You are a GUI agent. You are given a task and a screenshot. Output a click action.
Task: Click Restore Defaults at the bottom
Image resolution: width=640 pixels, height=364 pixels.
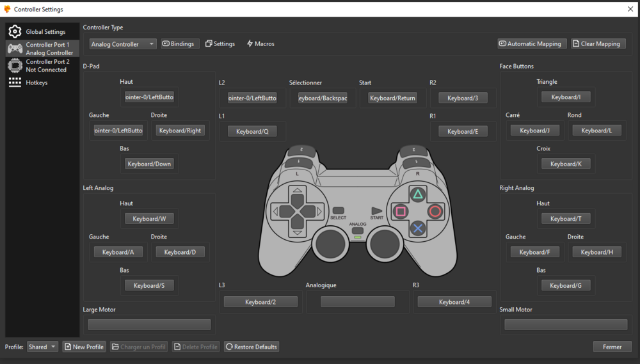[252, 347]
